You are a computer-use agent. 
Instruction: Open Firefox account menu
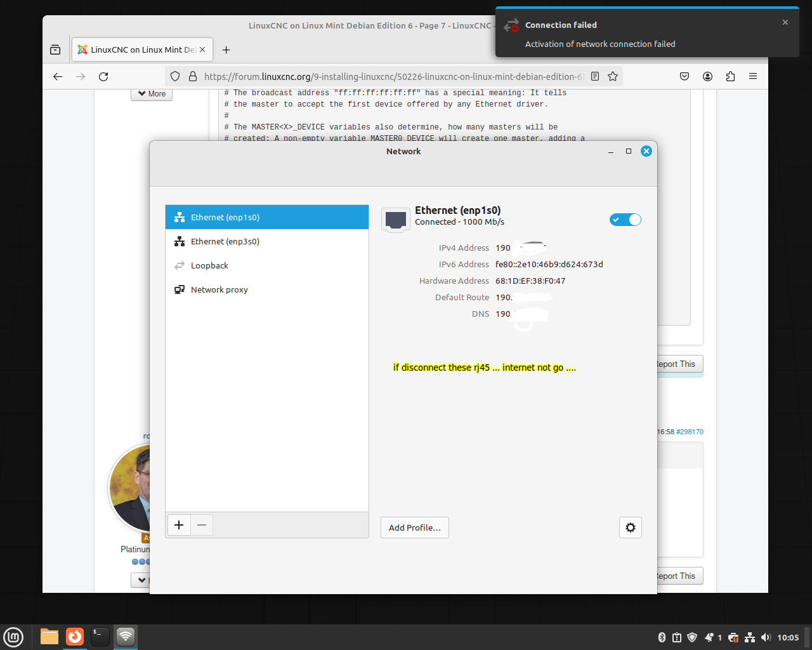tap(707, 76)
